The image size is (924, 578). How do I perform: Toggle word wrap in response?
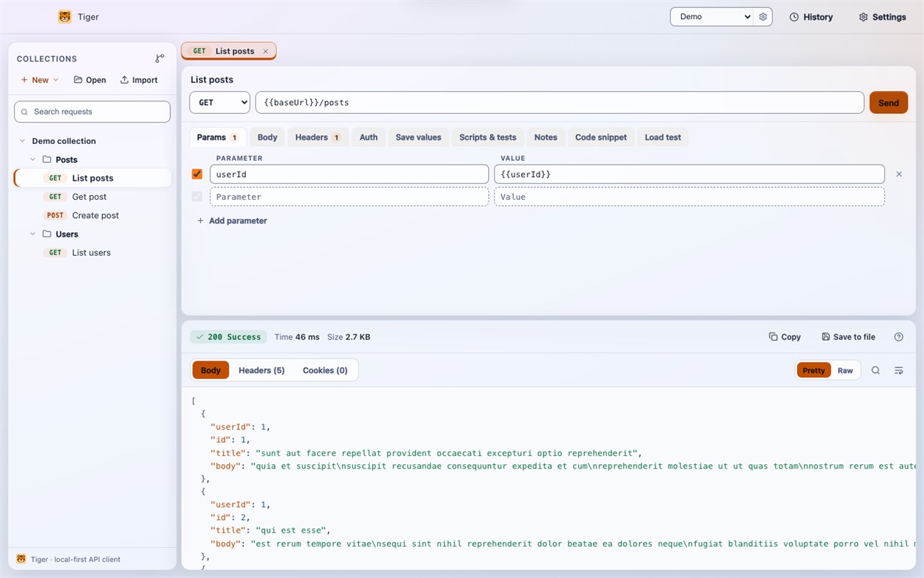pyautogui.click(x=899, y=371)
